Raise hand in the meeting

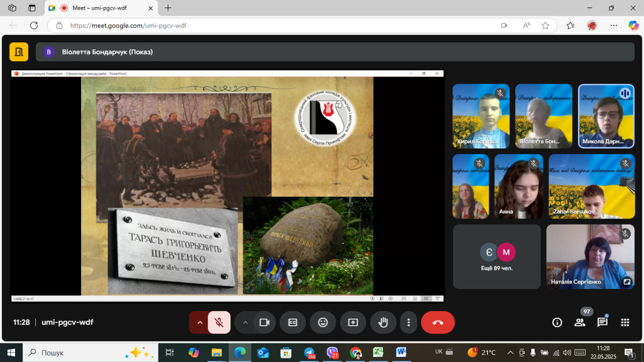tap(383, 322)
